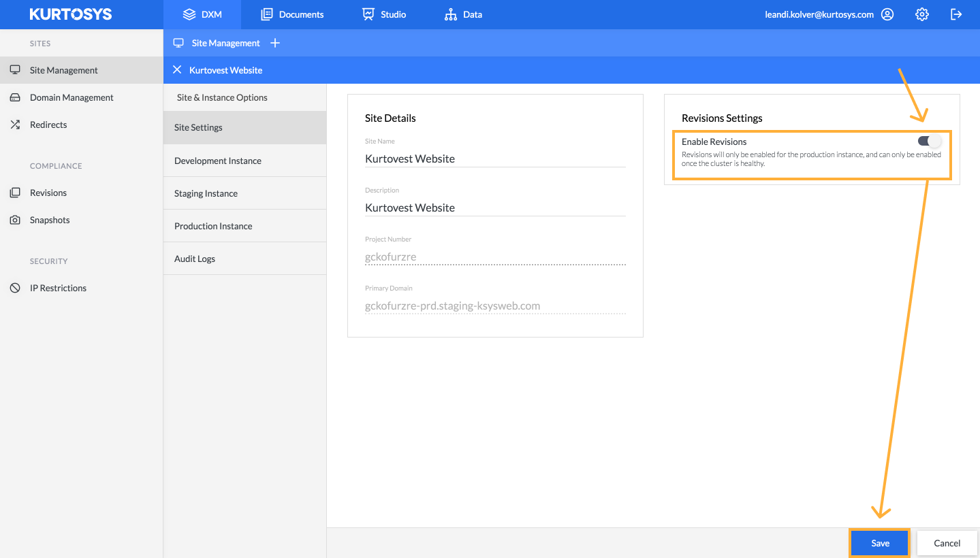Click the Site Name input field
The width and height of the screenshot is (980, 558).
pos(495,159)
